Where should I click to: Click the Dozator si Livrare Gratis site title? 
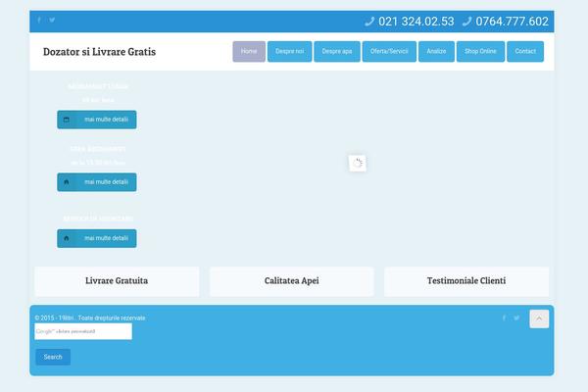point(99,52)
